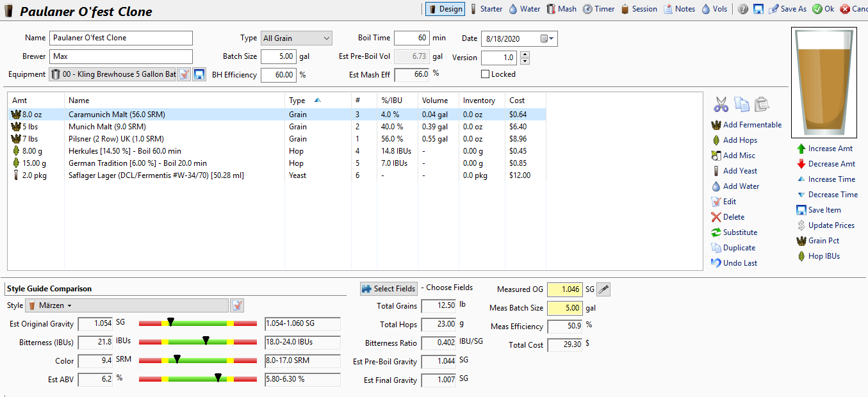Viewport: 868px width, 397px height.
Task: Open the hydrometer tool beside Measured OG
Action: 603,289
